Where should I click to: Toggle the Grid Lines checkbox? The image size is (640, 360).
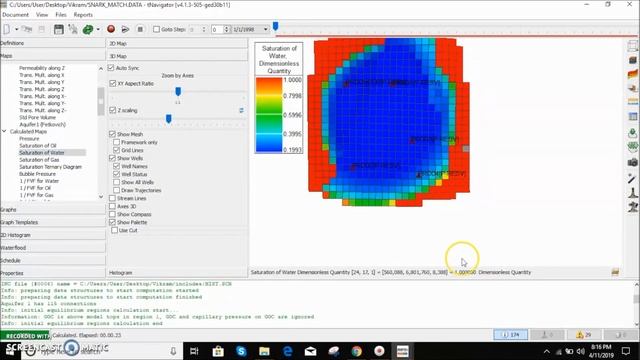116,150
